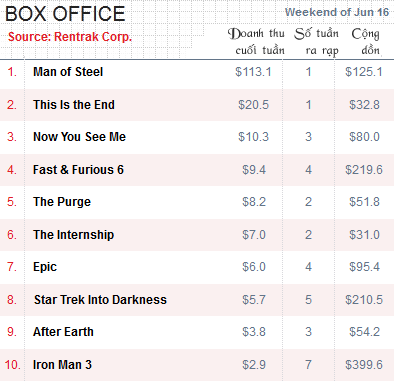Open the Fast & Furious 6 entry

coord(78,170)
